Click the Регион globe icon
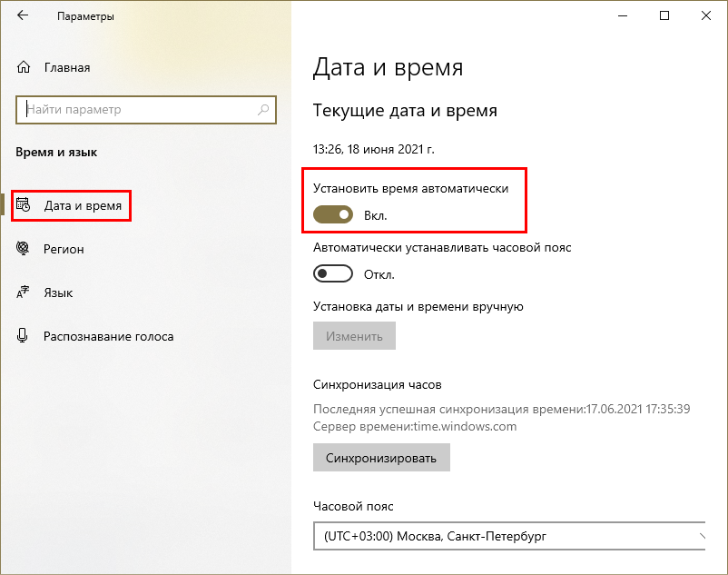The image size is (728, 575). [x=25, y=249]
